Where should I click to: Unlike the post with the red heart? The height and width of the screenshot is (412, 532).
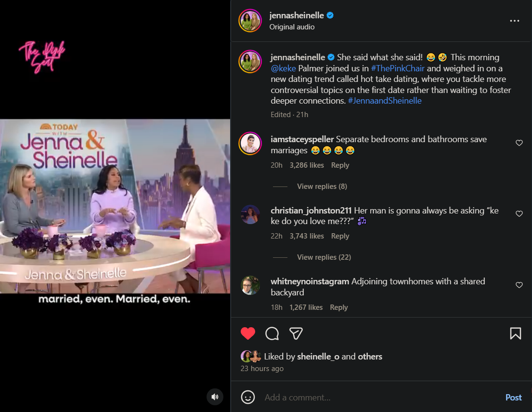click(248, 333)
